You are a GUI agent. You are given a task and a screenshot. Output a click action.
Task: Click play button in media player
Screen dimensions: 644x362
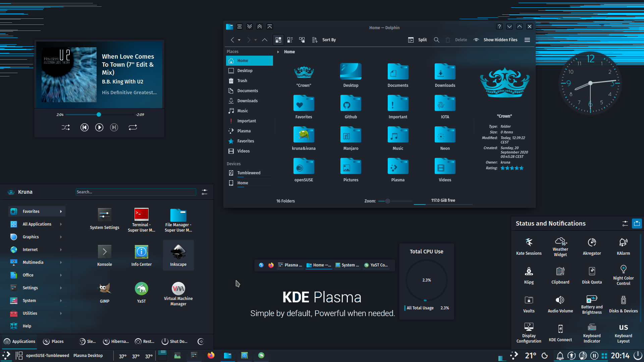coord(99,127)
